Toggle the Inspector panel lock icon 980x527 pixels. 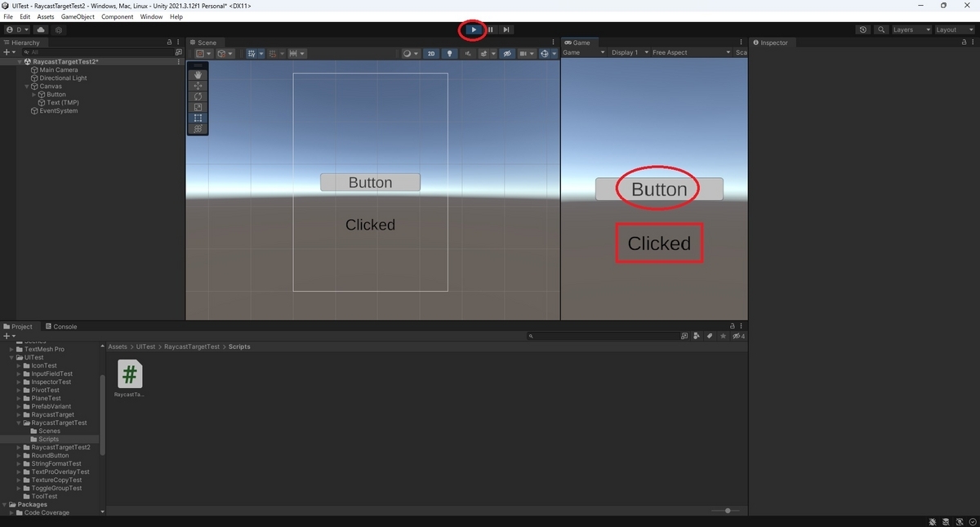[965, 42]
